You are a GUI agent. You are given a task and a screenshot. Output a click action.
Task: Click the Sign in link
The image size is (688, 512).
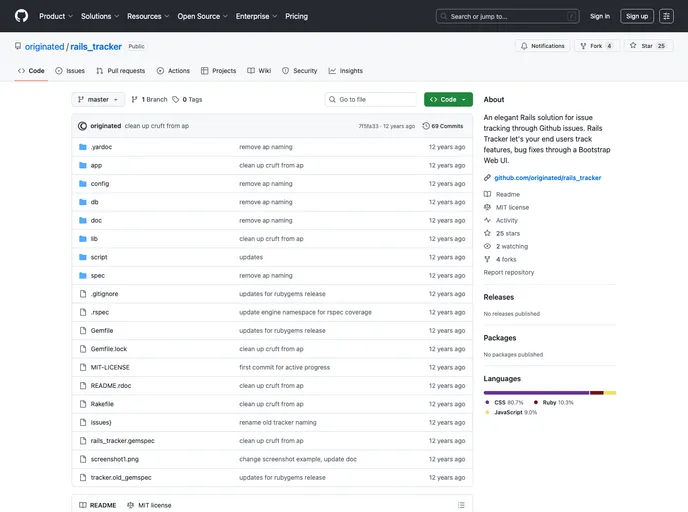coord(600,16)
